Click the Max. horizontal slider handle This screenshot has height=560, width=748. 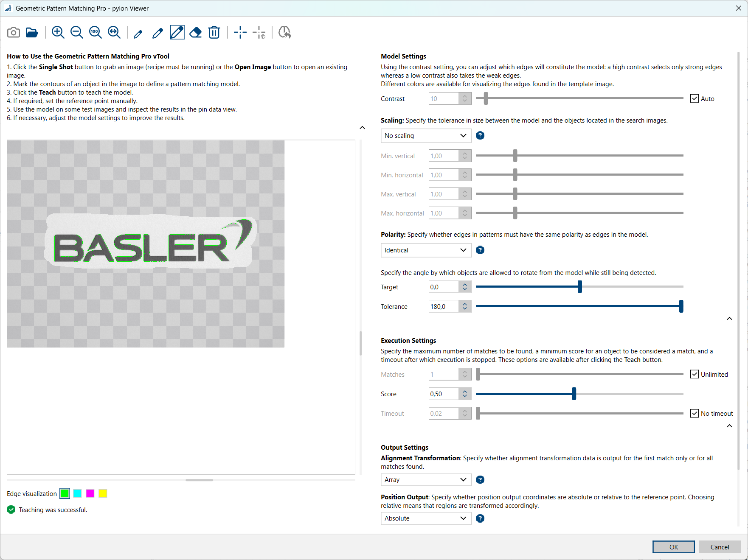(515, 213)
